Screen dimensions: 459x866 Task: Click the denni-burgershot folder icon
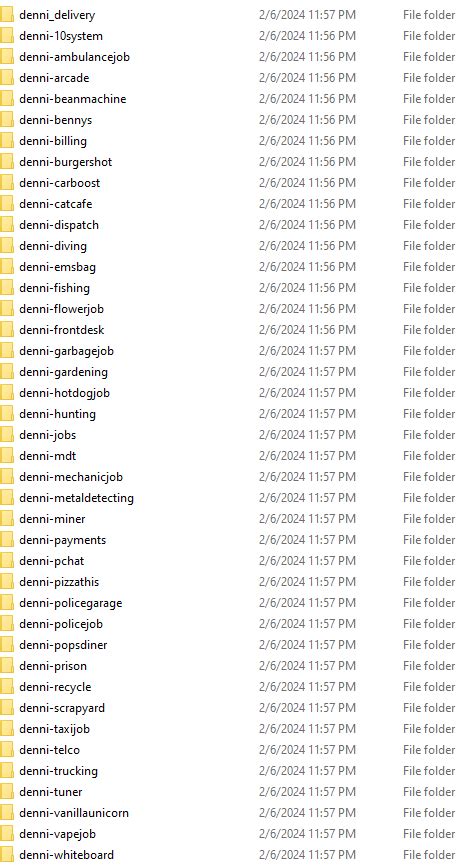7,162
